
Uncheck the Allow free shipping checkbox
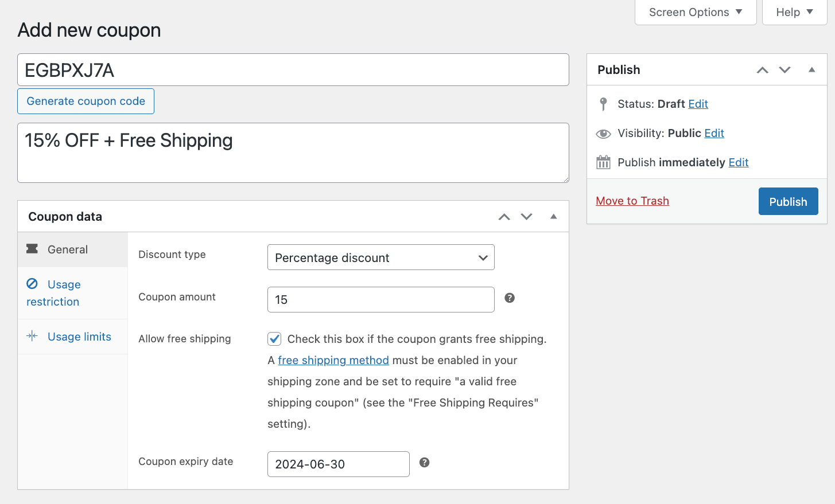pyautogui.click(x=274, y=339)
